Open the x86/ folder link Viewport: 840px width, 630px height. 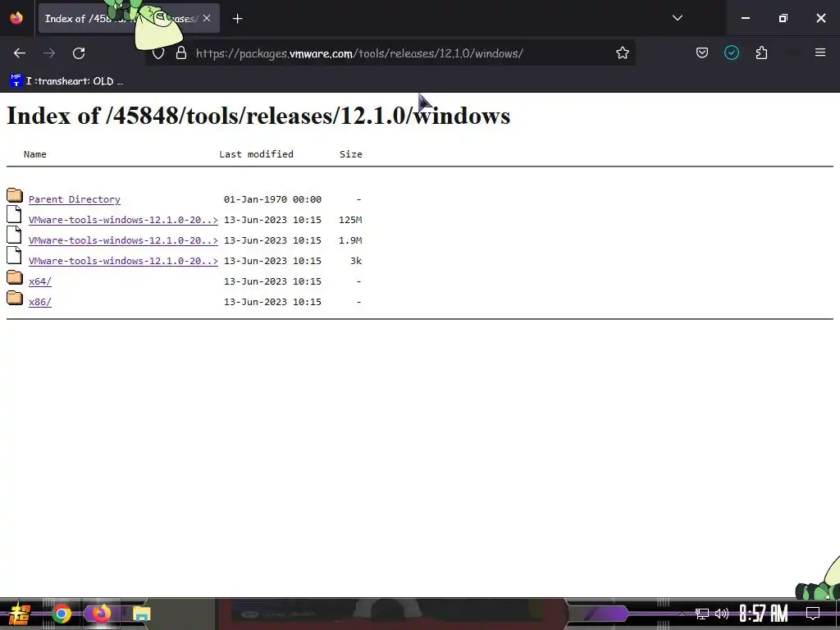click(40, 302)
